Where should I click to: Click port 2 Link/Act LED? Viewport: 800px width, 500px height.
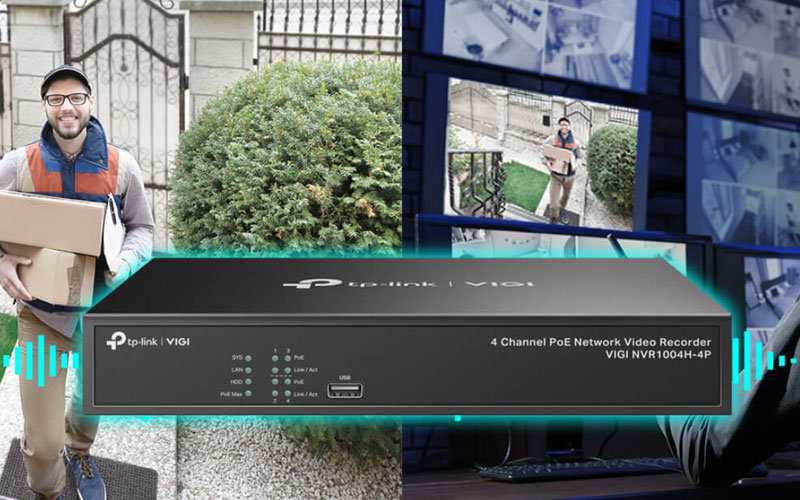coord(275,393)
